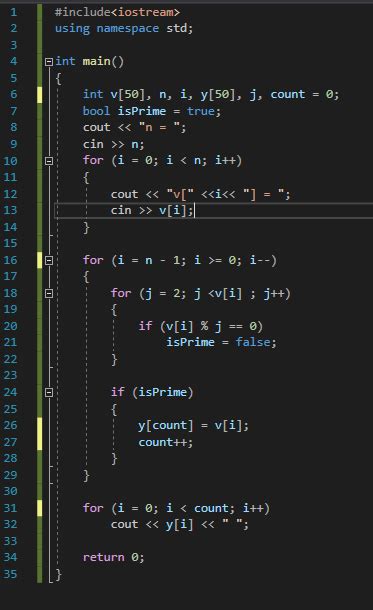The image size is (373, 610).
Task: Collapse the first for loop at line 10
Action: [x=49, y=161]
